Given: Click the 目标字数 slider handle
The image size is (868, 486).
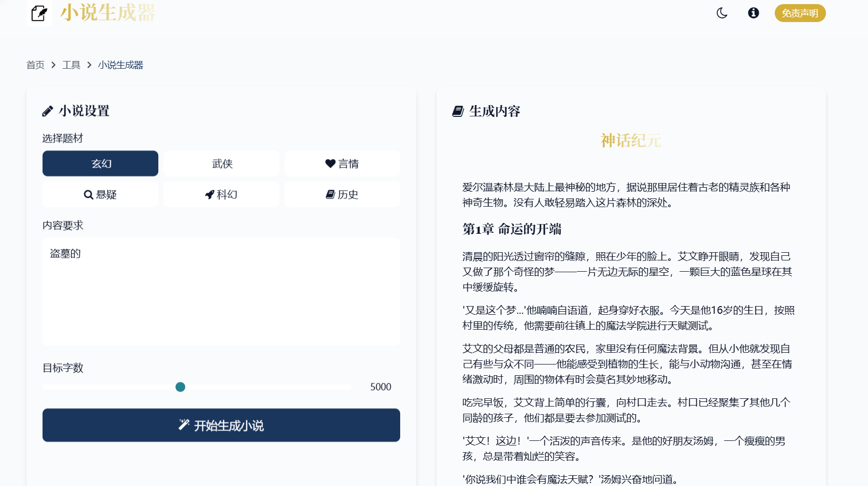Looking at the screenshot, I should click(180, 387).
